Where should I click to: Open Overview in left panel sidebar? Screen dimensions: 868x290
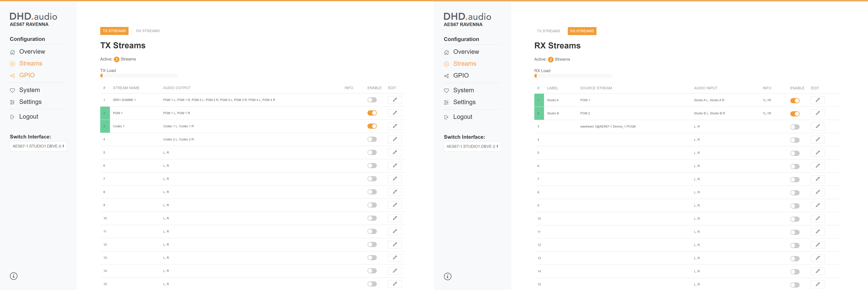(32, 52)
